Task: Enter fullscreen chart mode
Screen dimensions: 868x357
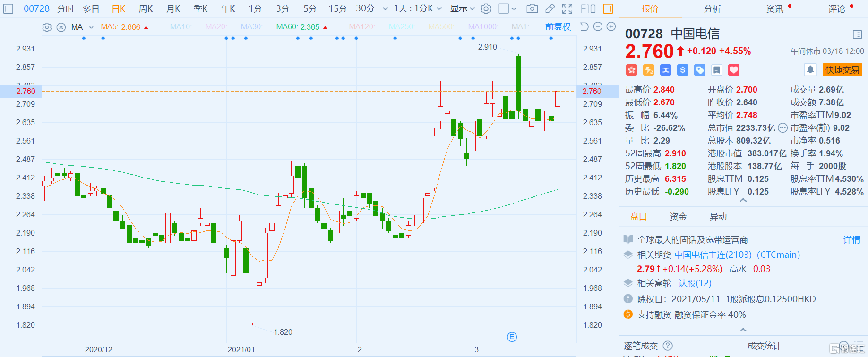Action: coord(567,8)
